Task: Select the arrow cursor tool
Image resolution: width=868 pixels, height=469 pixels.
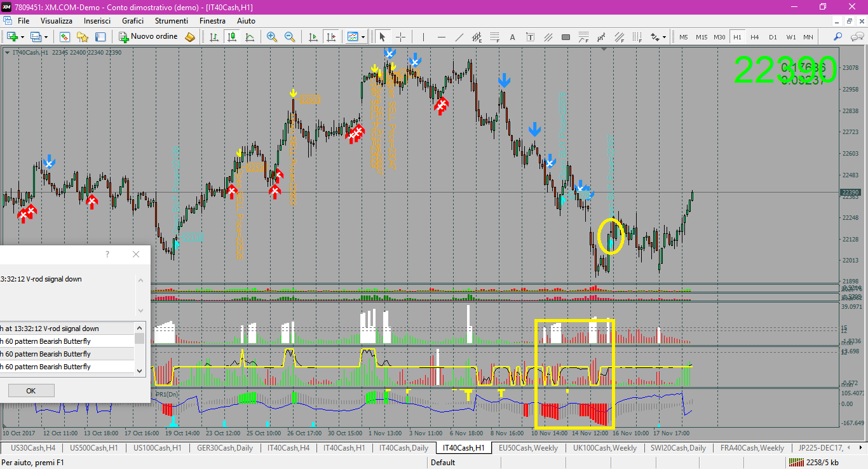Action: [x=382, y=37]
